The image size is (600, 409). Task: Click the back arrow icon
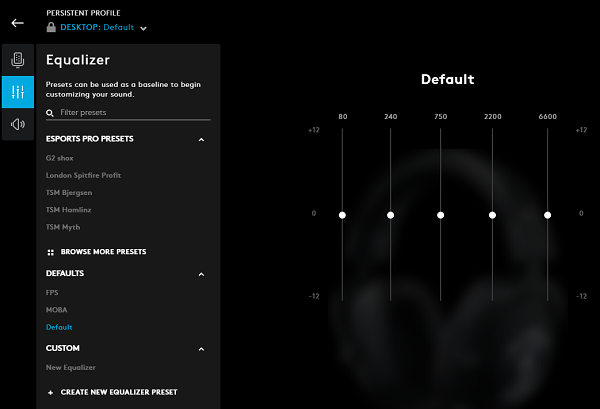coord(17,23)
